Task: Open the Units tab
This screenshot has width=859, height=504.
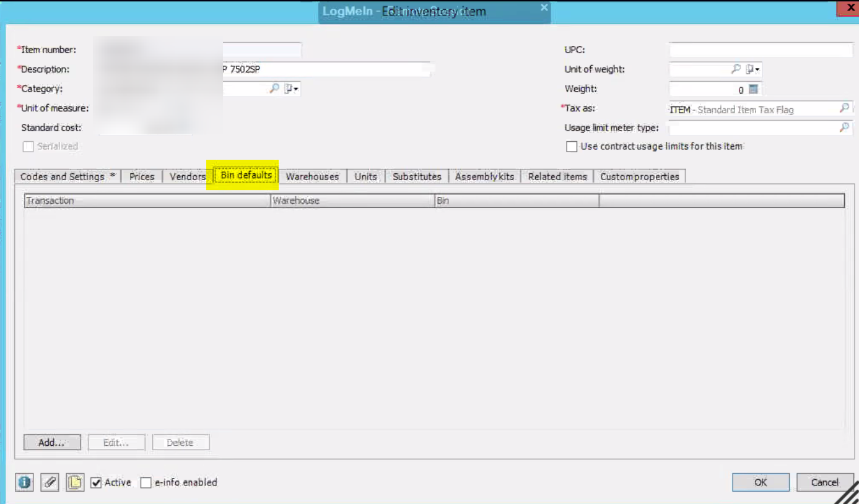Action: (366, 176)
